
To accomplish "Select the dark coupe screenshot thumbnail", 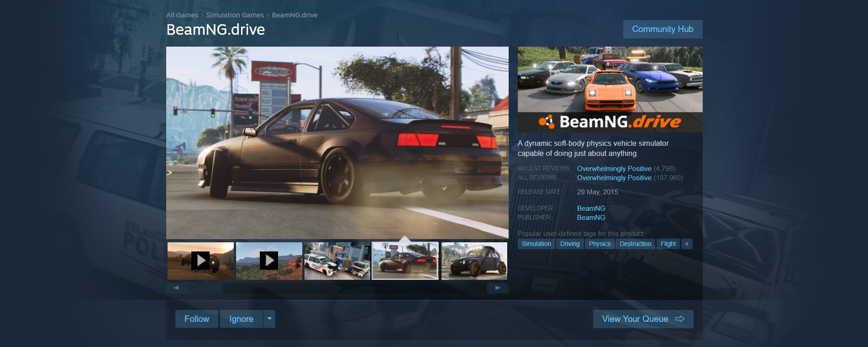I will tap(405, 261).
